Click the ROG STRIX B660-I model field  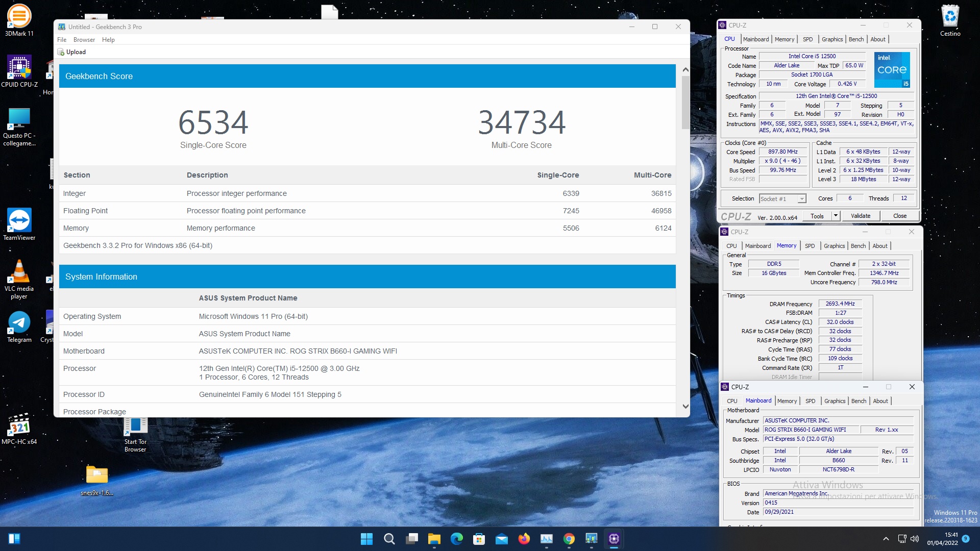(x=811, y=430)
